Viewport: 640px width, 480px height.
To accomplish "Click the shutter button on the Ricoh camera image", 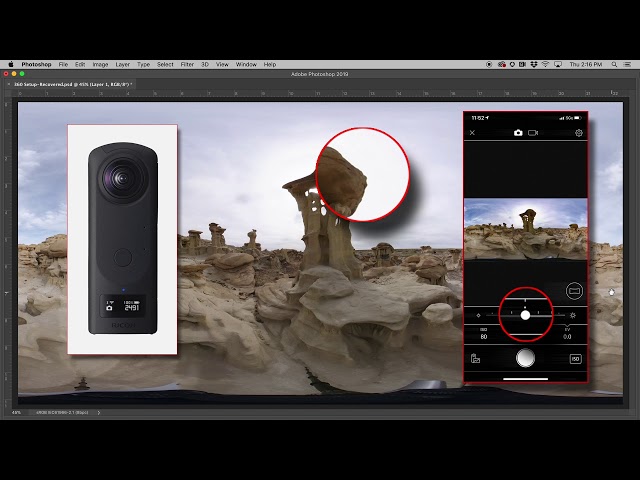I will pos(122,258).
